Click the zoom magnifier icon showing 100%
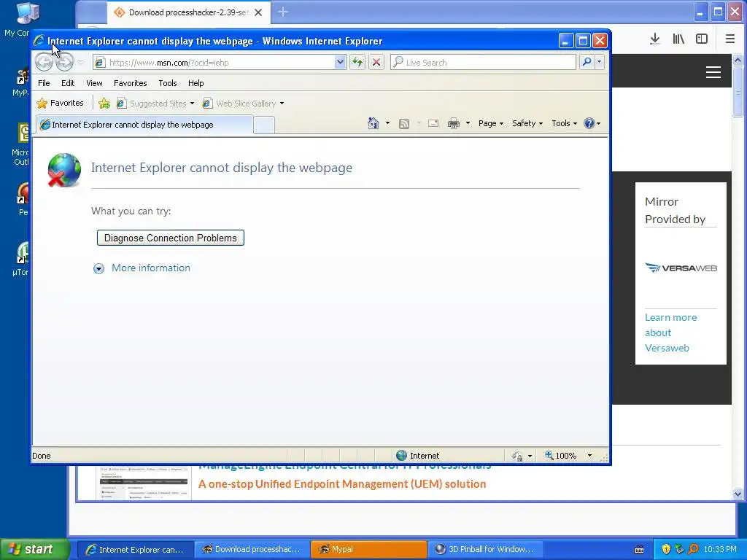This screenshot has height=560, width=747. [x=549, y=455]
